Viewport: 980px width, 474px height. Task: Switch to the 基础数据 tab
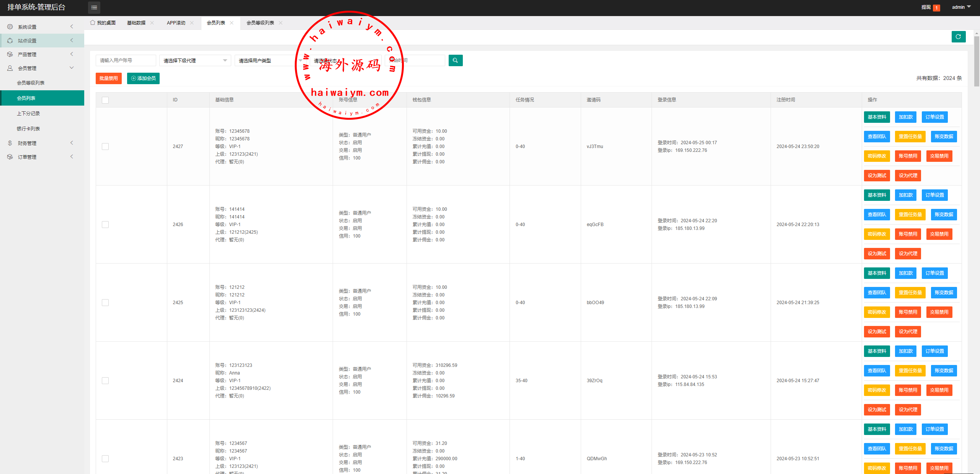pyautogui.click(x=136, y=23)
